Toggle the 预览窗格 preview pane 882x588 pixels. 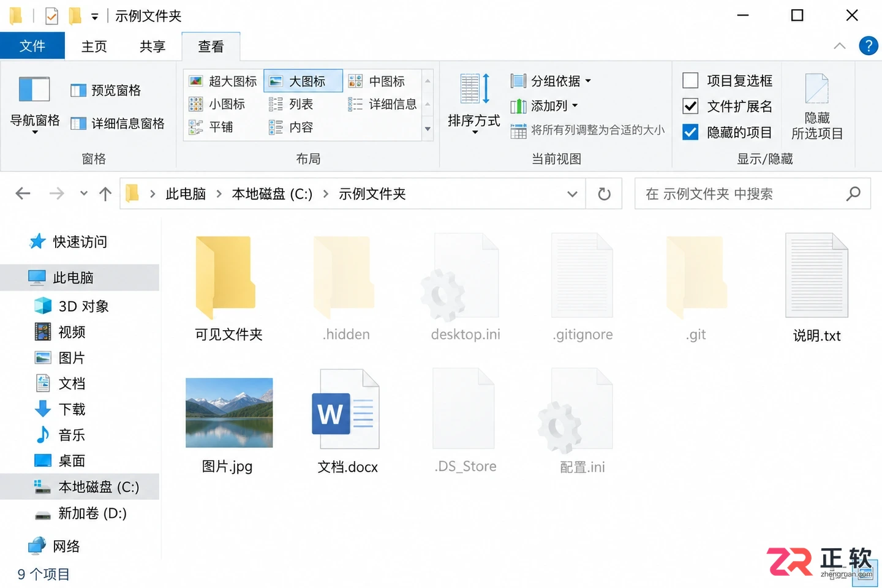click(x=105, y=91)
